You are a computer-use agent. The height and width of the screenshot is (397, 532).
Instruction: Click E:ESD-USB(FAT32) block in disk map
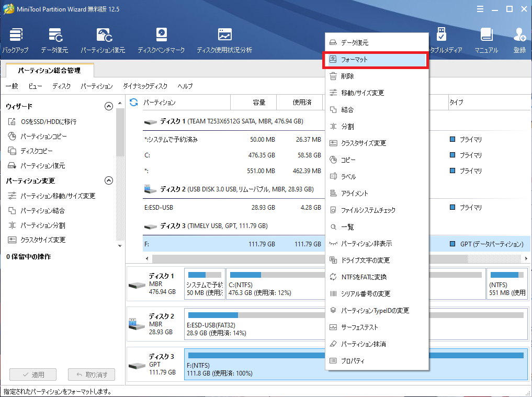254,324
